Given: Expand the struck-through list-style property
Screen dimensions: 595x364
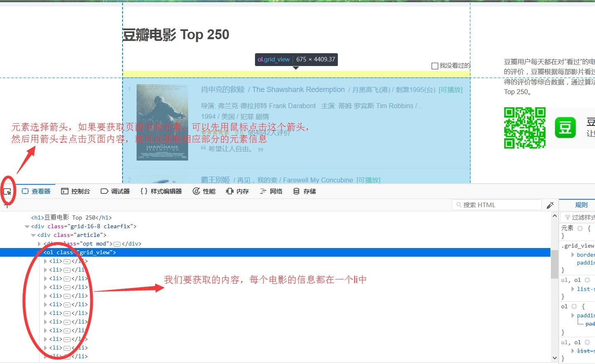Looking at the screenshot, I should pyautogui.click(x=573, y=351).
